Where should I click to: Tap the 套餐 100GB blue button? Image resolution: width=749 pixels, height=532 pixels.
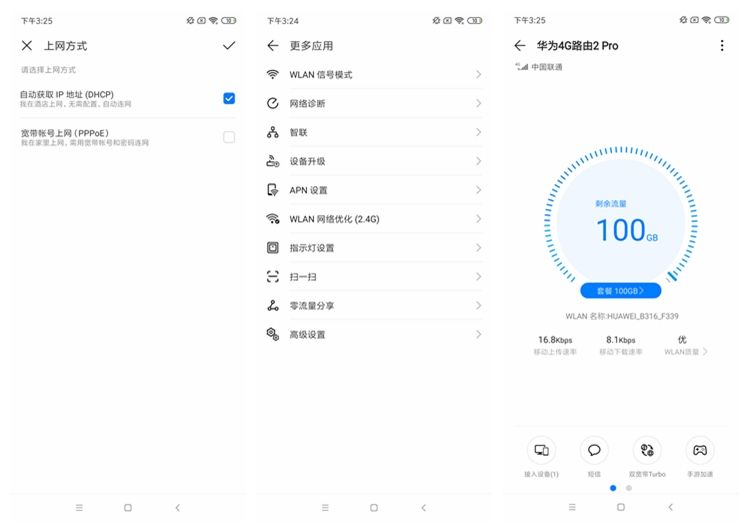click(621, 290)
